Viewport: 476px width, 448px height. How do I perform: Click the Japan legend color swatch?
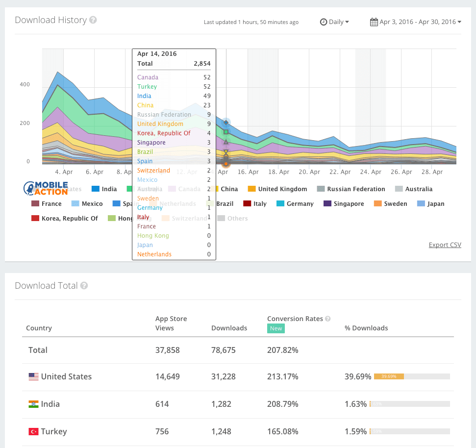pyautogui.click(x=421, y=204)
